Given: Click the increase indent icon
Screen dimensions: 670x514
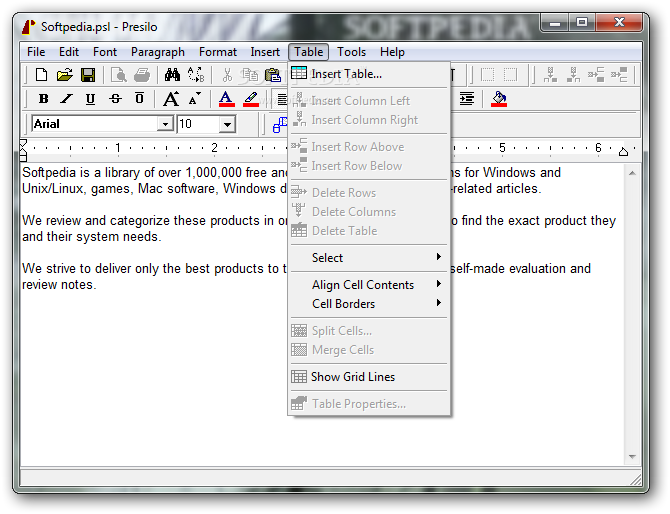Looking at the screenshot, I should point(467,99).
